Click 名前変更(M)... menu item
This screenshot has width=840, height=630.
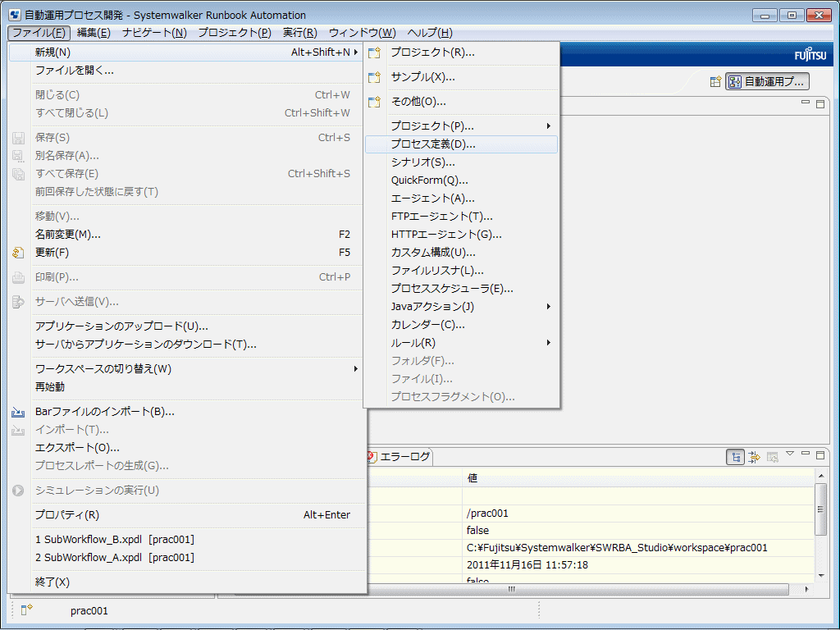click(x=186, y=235)
